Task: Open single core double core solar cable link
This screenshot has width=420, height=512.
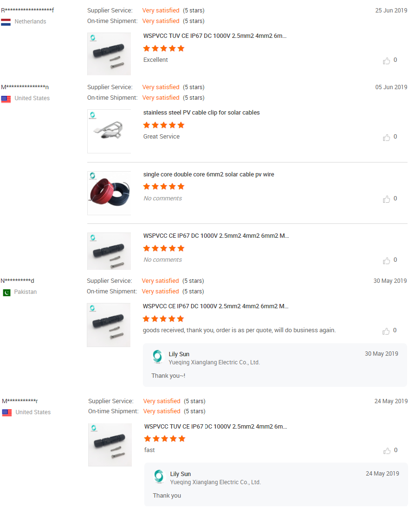Action: pyautogui.click(x=209, y=175)
